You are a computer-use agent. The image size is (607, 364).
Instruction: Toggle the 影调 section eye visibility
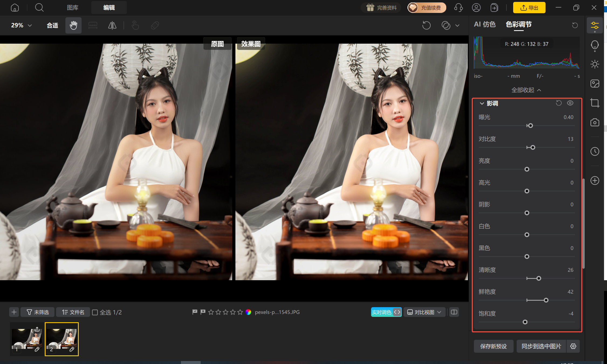point(570,103)
